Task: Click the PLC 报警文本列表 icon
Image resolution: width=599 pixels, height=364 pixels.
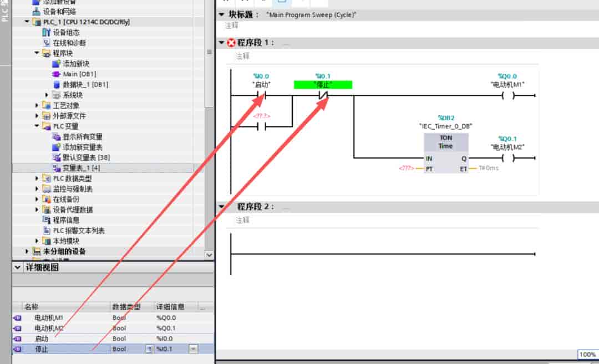Action: (46, 230)
